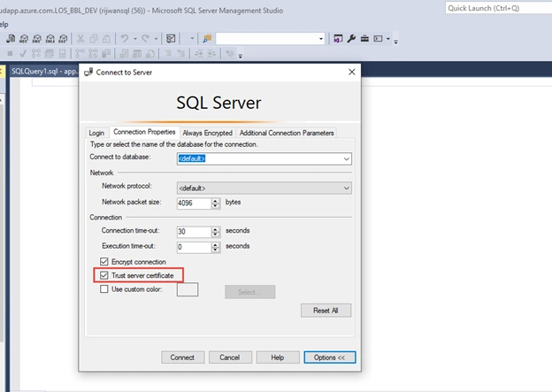Image resolution: width=552 pixels, height=392 pixels.
Task: Click the Select... color button
Action: click(x=250, y=292)
